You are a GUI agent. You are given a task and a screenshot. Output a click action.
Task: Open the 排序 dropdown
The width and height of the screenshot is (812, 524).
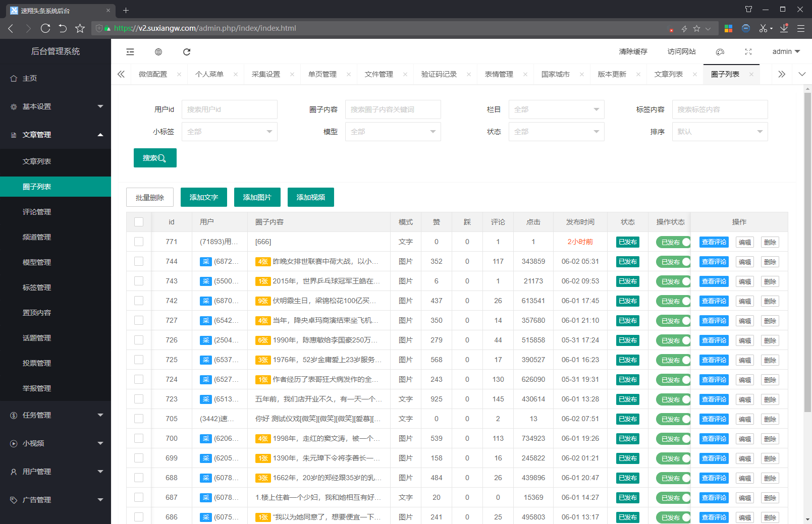[720, 132]
